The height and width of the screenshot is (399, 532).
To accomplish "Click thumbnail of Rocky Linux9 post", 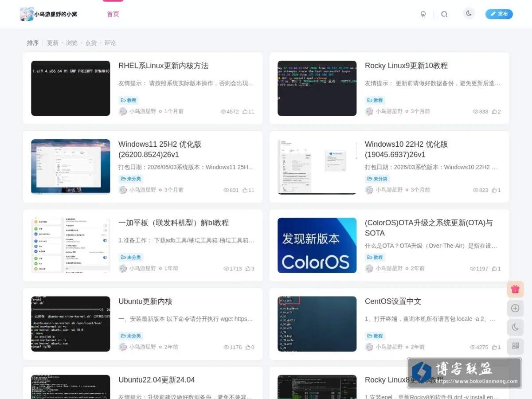I will pyautogui.click(x=317, y=88).
